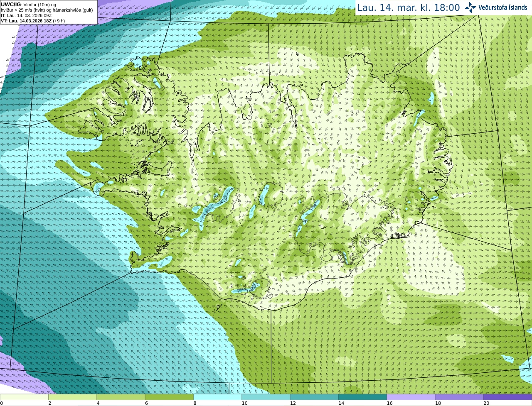Click the IT: Lau. 14. 03. 2026 09Z line

click(x=26, y=15)
